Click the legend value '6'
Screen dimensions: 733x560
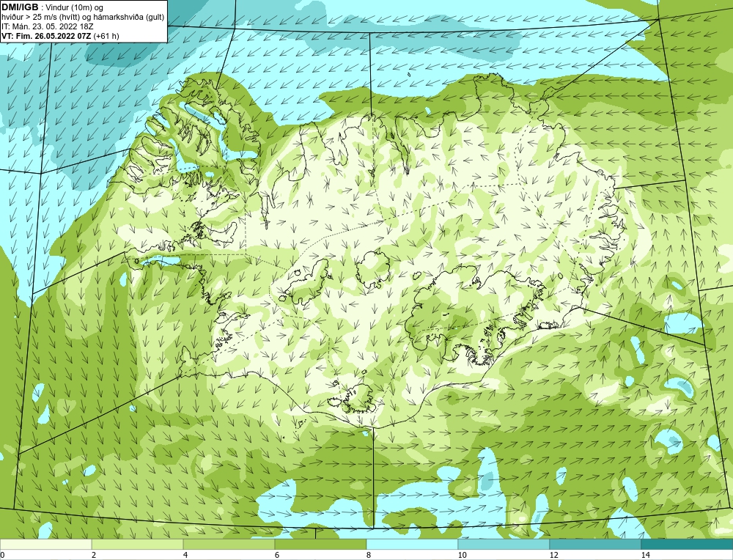click(x=277, y=555)
